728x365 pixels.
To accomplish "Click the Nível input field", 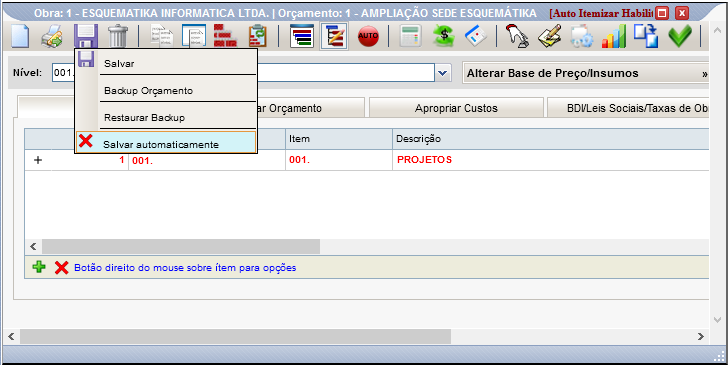I will click(x=243, y=73).
